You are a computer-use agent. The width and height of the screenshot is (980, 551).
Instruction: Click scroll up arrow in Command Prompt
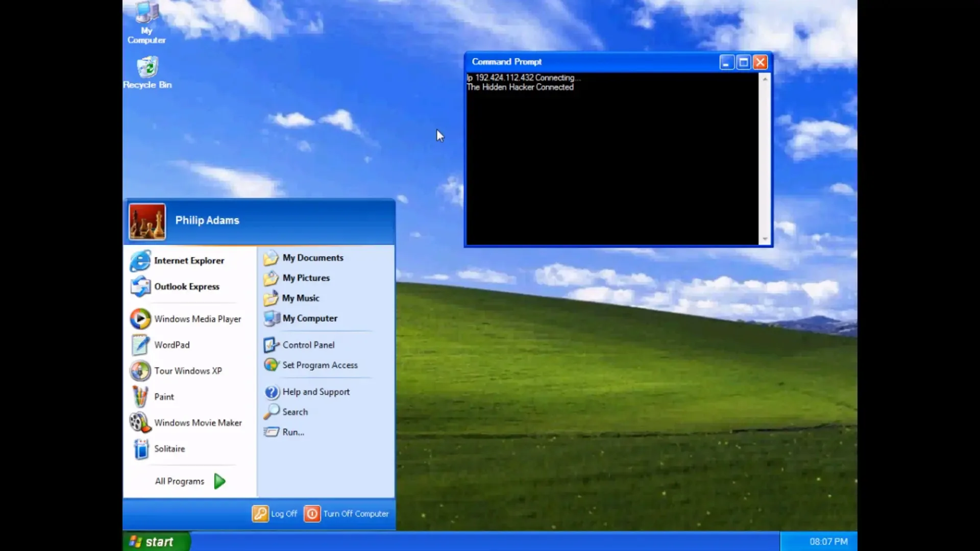point(765,79)
